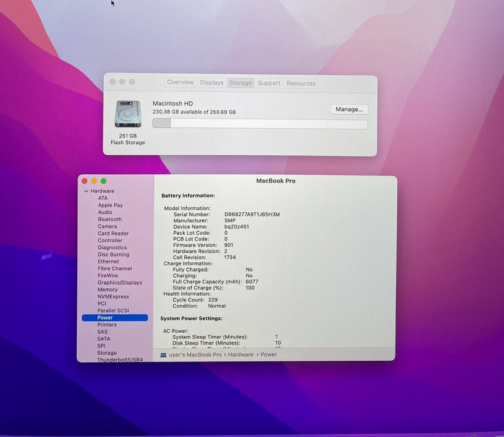Click the Condition value Normal
Screen dimensions: 504x437
coord(217,306)
